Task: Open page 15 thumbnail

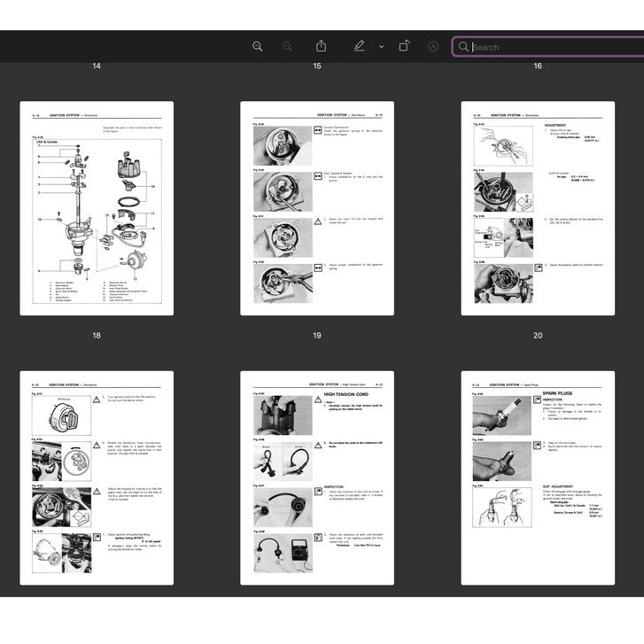Action: pos(317,208)
